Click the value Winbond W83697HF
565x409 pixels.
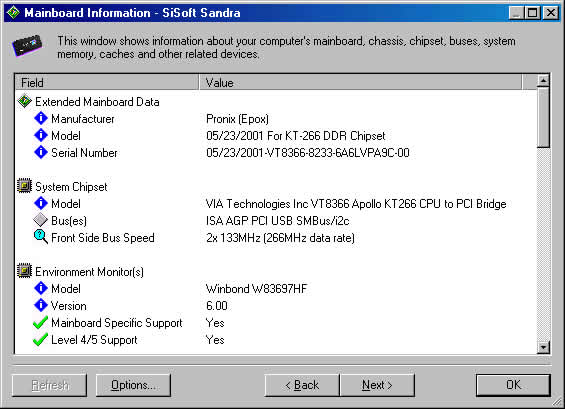click(256, 289)
